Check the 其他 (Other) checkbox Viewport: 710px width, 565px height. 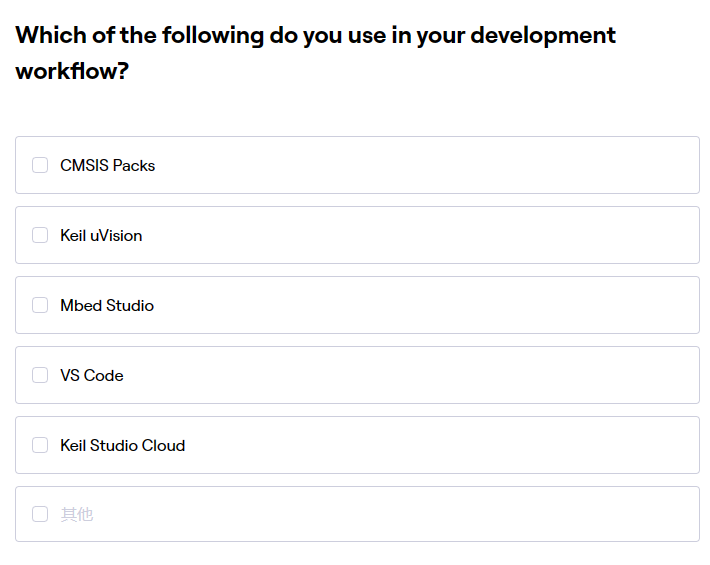click(40, 514)
